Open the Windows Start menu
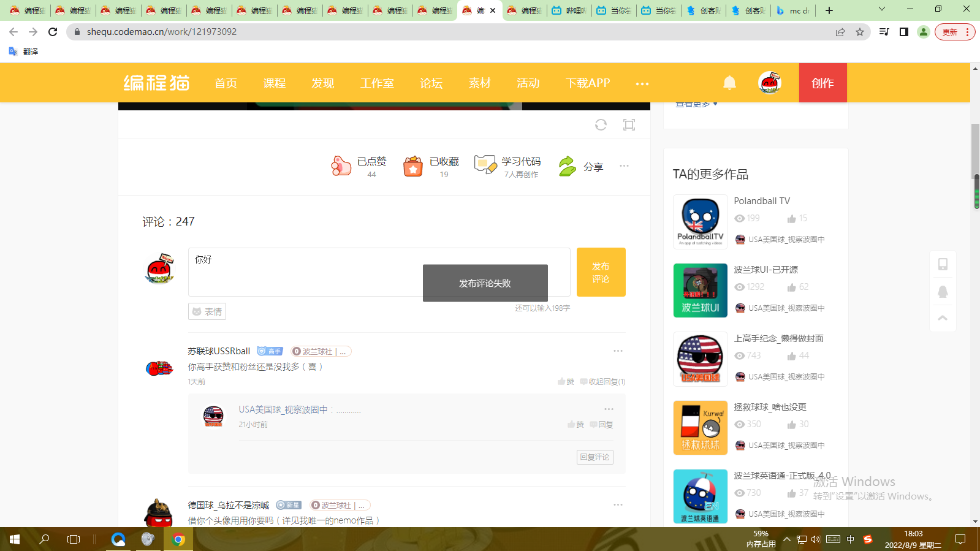The image size is (980, 551). (15, 539)
